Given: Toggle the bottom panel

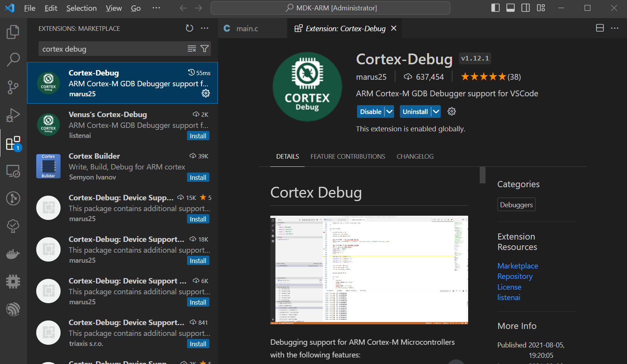Looking at the screenshot, I should pyautogui.click(x=511, y=8).
